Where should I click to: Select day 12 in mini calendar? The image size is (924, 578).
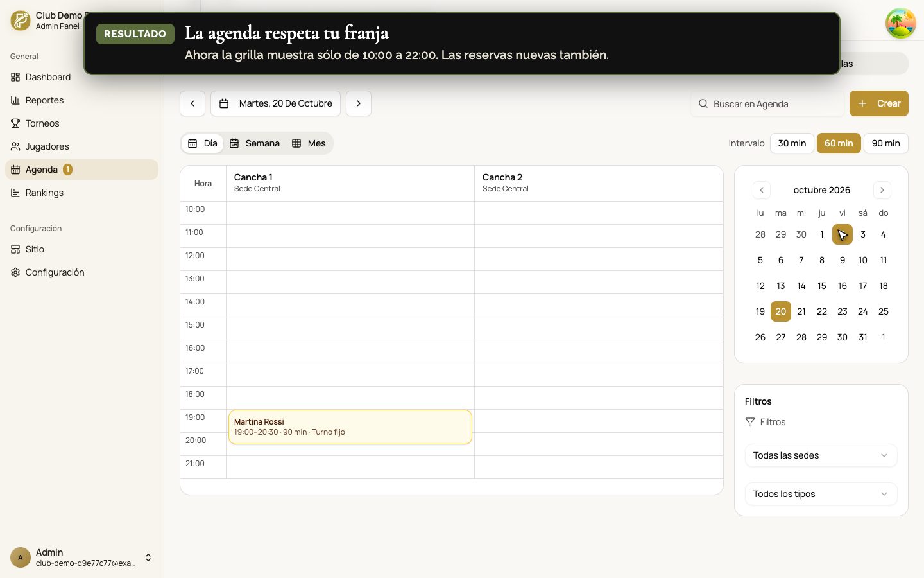[x=760, y=286]
